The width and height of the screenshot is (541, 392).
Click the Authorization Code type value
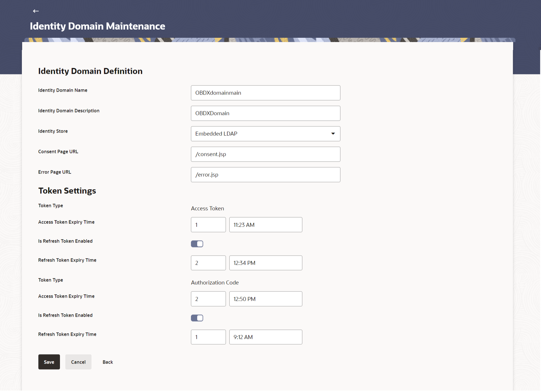[215, 283]
